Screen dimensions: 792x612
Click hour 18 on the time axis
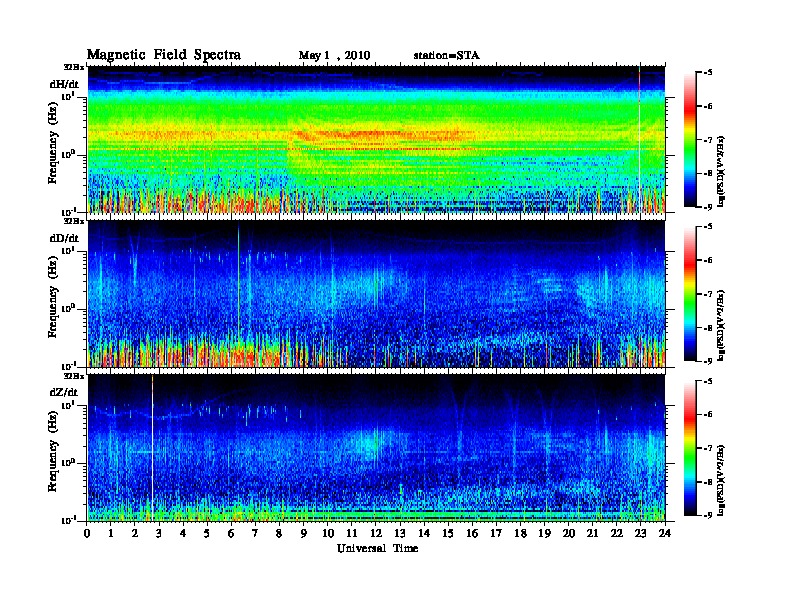pyautogui.click(x=521, y=534)
